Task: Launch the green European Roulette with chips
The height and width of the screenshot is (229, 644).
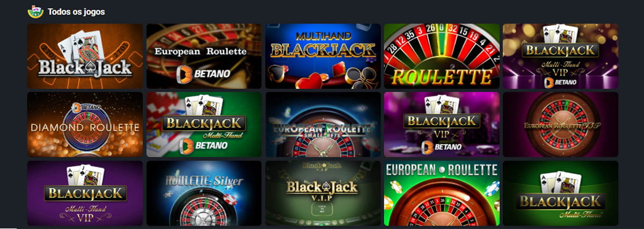Action: click(442, 193)
